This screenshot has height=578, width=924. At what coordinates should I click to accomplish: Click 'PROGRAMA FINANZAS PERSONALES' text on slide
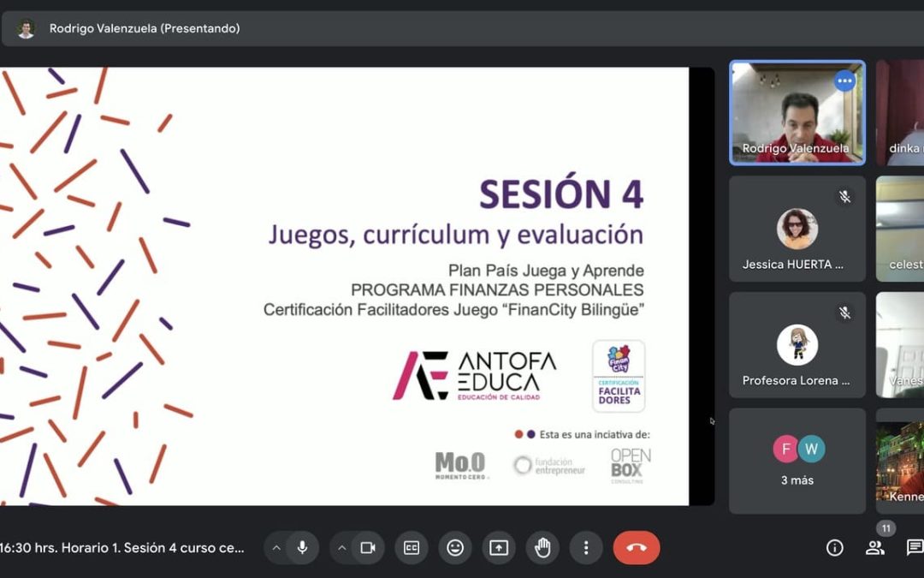(x=497, y=290)
